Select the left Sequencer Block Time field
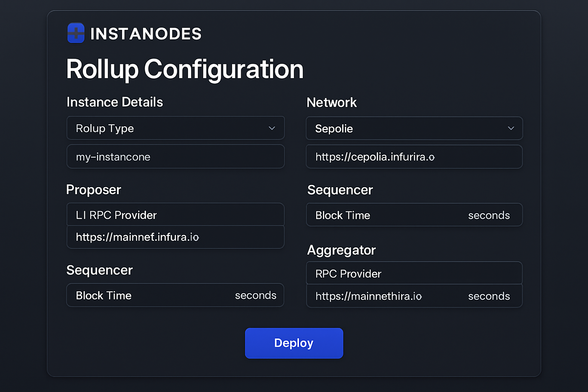Screen dimensions: 588x392 tap(153, 295)
